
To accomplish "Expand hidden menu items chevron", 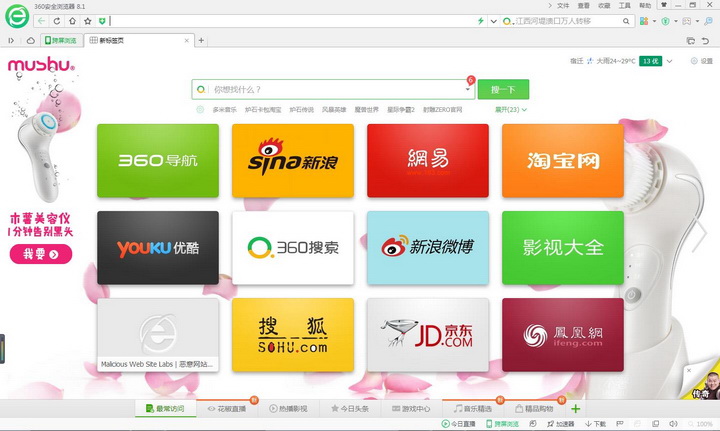I will 550,6.
